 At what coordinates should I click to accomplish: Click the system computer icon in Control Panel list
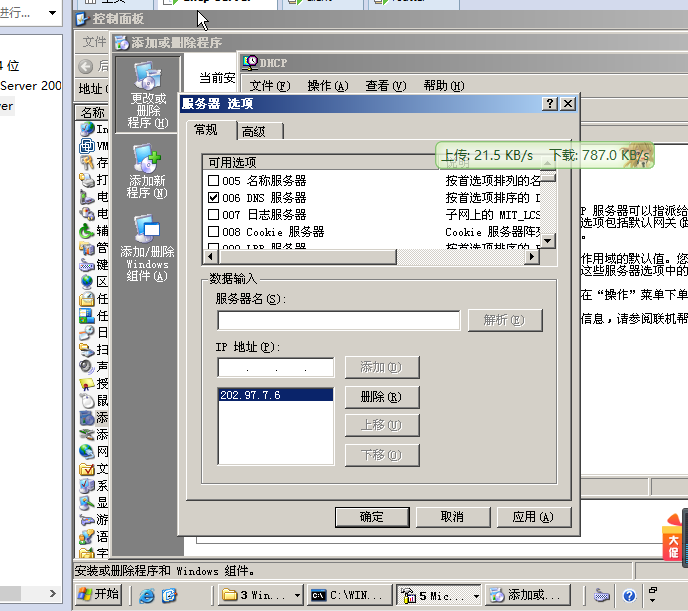click(87, 486)
